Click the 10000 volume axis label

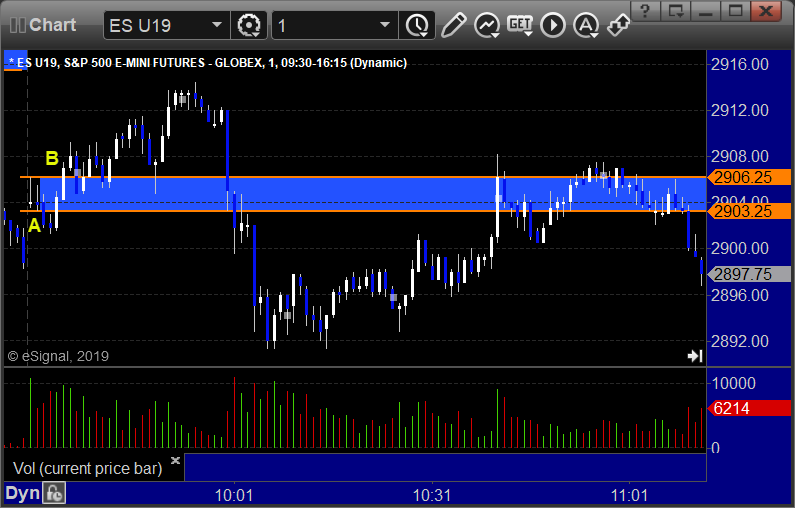coord(734,383)
